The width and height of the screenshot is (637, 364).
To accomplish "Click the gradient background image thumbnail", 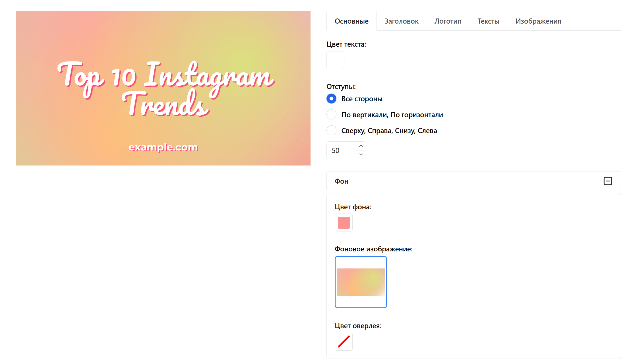I will pyautogui.click(x=361, y=282).
